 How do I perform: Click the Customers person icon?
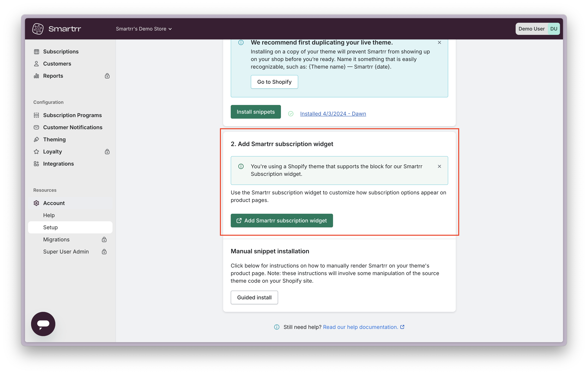[x=36, y=64]
